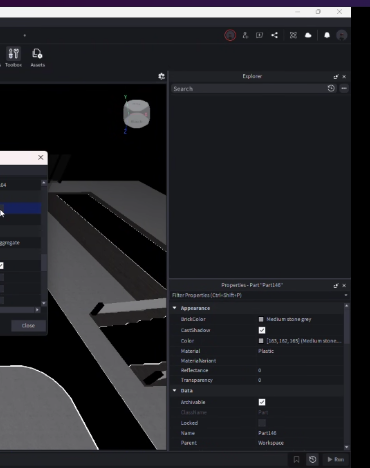The width and height of the screenshot is (370, 468).
Task: Toggle the CastShadow checkbox
Action: coord(262,330)
